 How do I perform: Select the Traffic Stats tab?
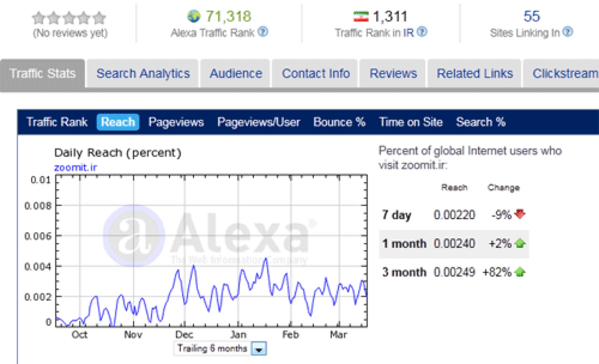(43, 74)
